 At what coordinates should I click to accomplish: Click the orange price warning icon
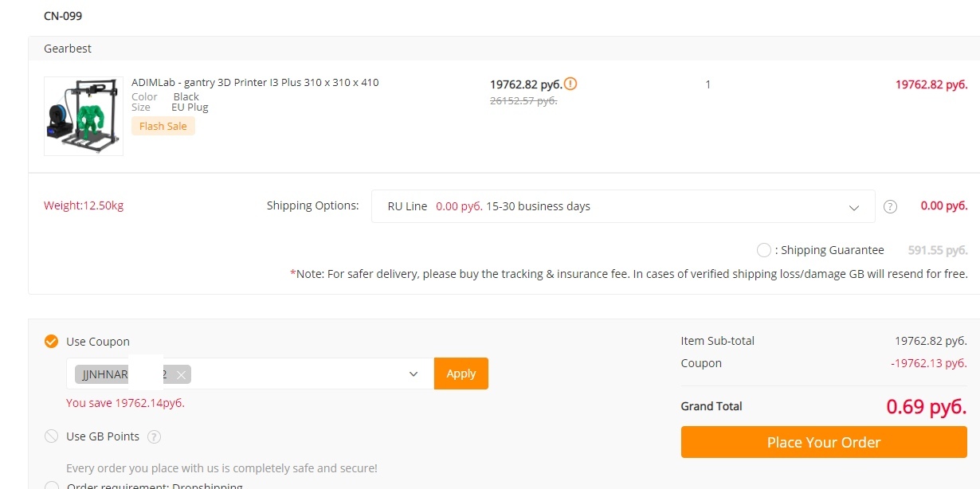pyautogui.click(x=570, y=84)
